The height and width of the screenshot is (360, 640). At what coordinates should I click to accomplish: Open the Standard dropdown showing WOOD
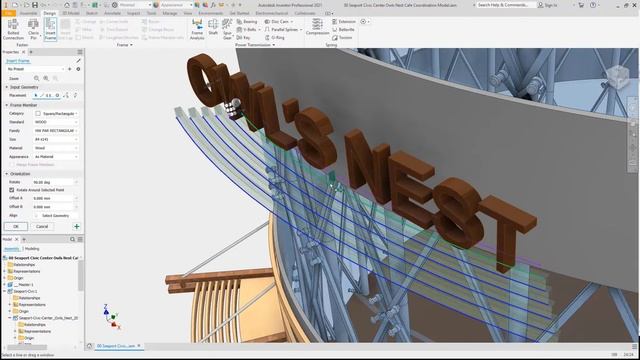(x=56, y=122)
